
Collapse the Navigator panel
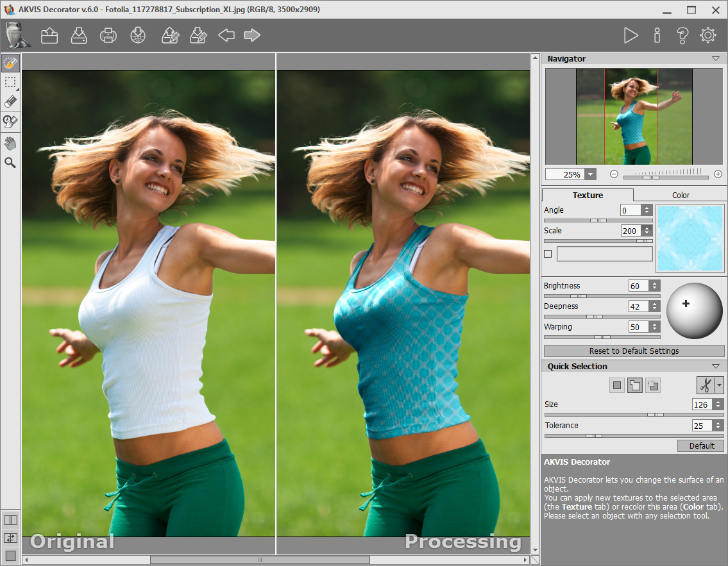point(716,59)
